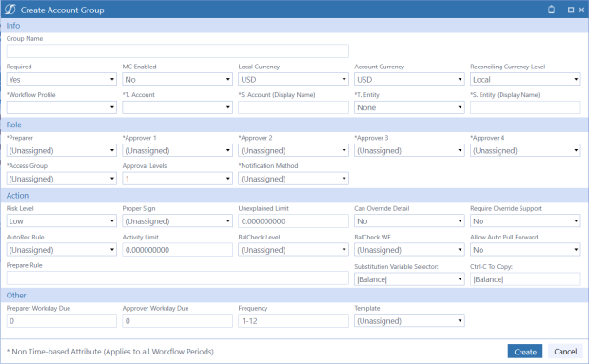Expand the Notification Method dropdown
The width and height of the screenshot is (589, 364).
293,179
